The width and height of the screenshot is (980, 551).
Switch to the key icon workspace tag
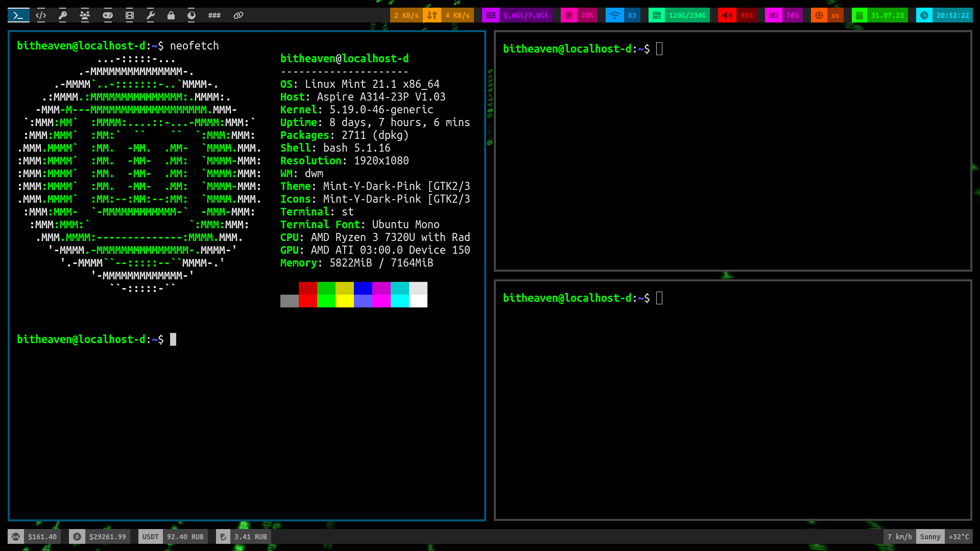tap(63, 15)
